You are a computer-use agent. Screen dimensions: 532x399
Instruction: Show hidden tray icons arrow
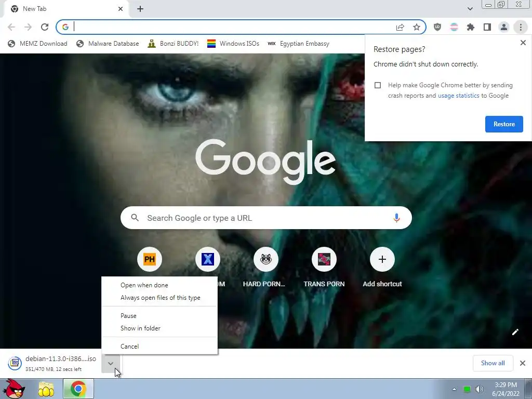454,389
